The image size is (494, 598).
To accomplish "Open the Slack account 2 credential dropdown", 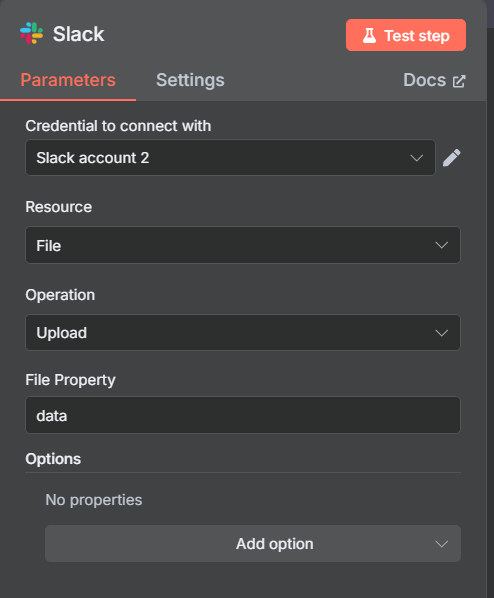I will pyautogui.click(x=230, y=158).
